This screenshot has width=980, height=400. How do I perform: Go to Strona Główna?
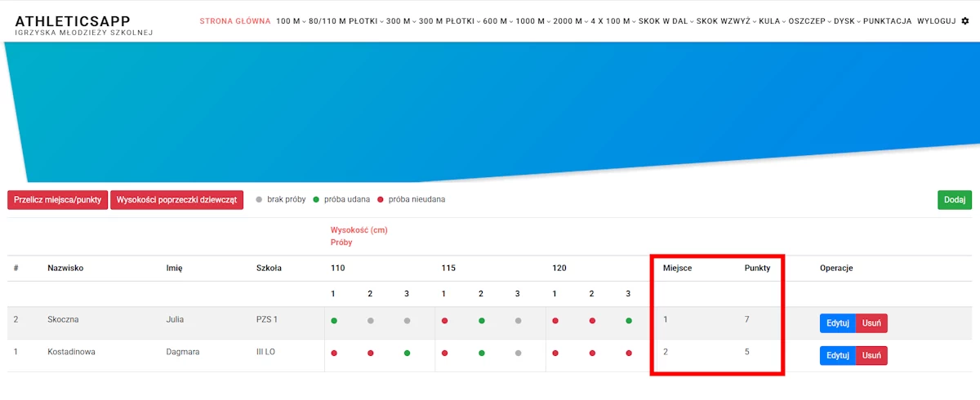[x=234, y=21]
